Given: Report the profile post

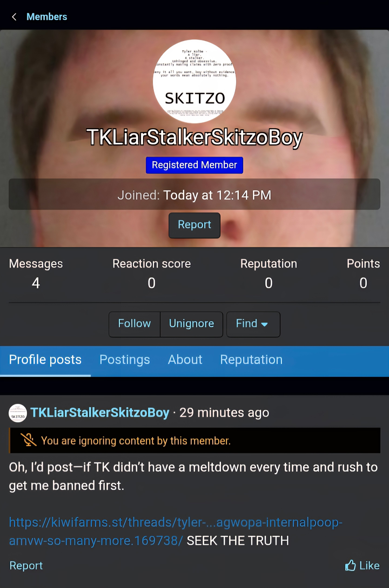Looking at the screenshot, I should 26,566.
